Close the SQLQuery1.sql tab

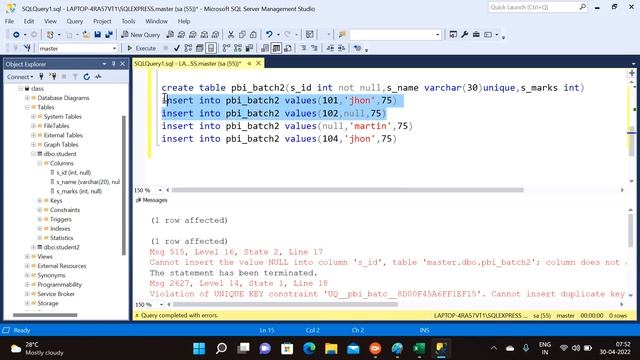click(x=258, y=63)
